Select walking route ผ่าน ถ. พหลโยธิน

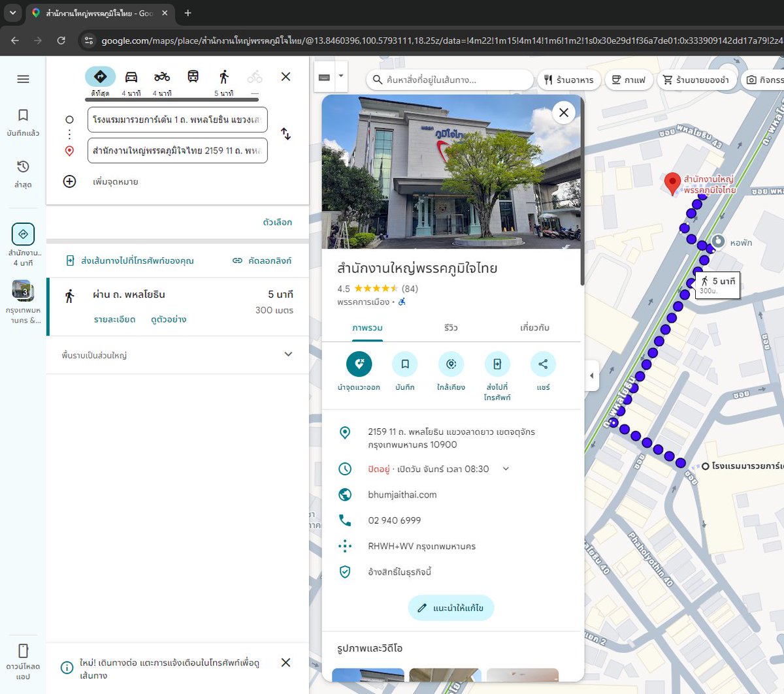pos(178,307)
